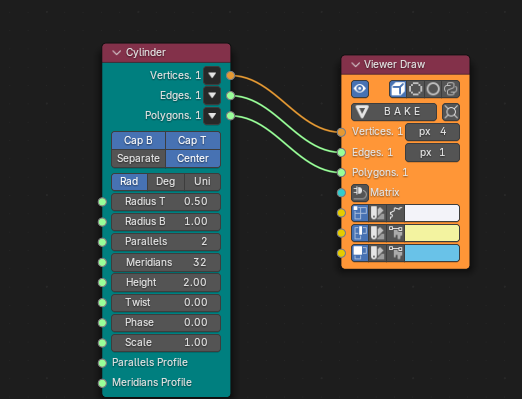
Task: Select the Rad angle unit tab
Action: [x=129, y=182]
